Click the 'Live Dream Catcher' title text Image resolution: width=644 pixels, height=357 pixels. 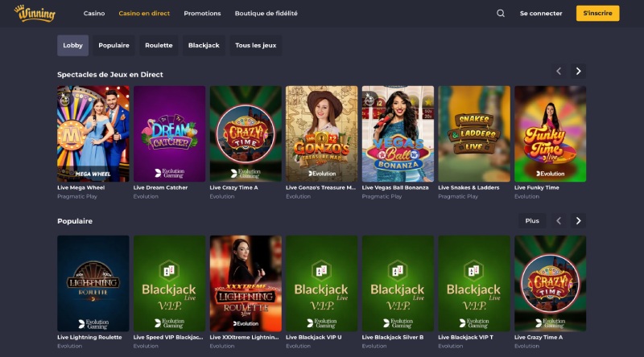point(160,187)
